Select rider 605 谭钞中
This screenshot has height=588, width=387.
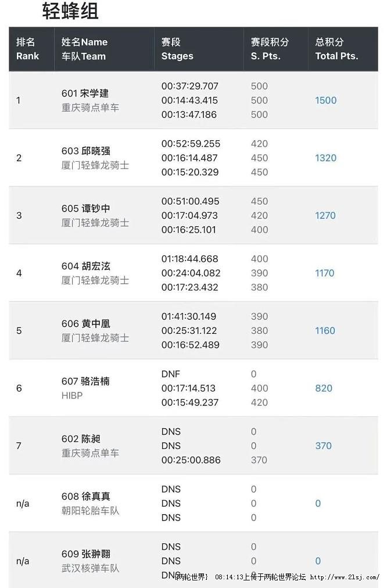pos(86,208)
